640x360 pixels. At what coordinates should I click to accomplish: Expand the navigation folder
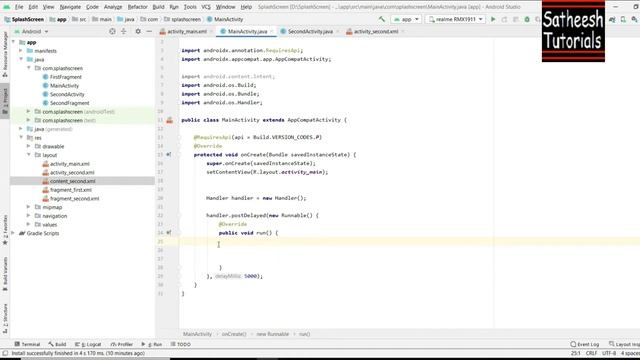(28, 216)
